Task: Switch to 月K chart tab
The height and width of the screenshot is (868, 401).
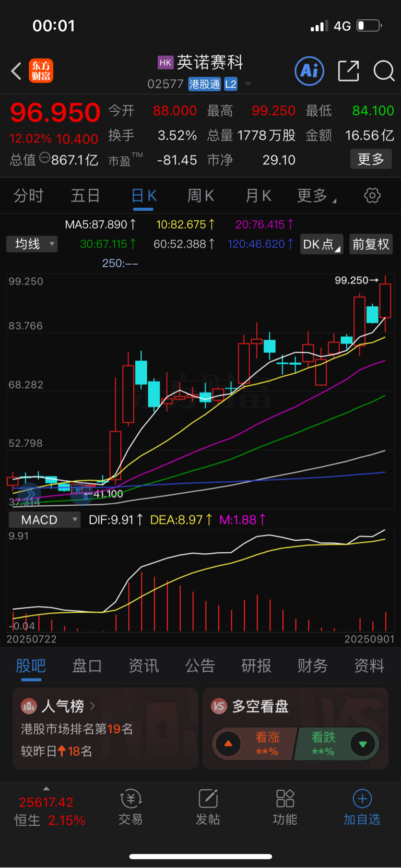Action: (258, 196)
